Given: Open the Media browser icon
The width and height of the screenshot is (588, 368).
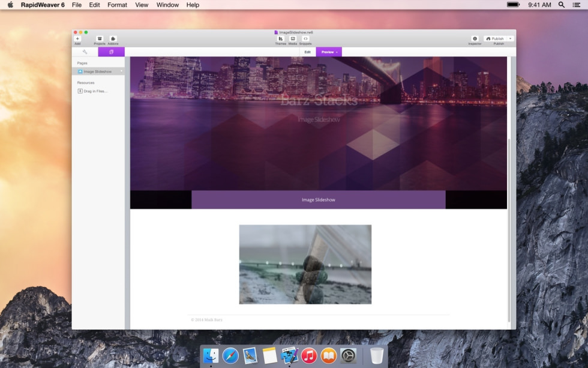Looking at the screenshot, I should [x=293, y=38].
